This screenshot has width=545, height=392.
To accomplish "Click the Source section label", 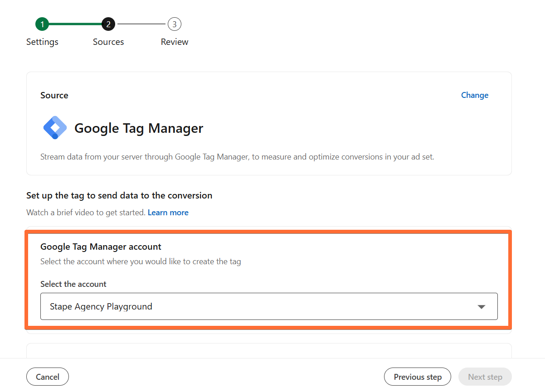I will point(54,95).
